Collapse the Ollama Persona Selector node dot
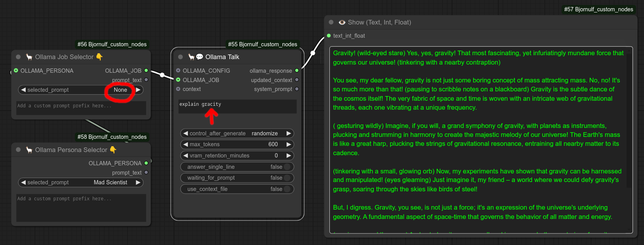 pos(18,150)
